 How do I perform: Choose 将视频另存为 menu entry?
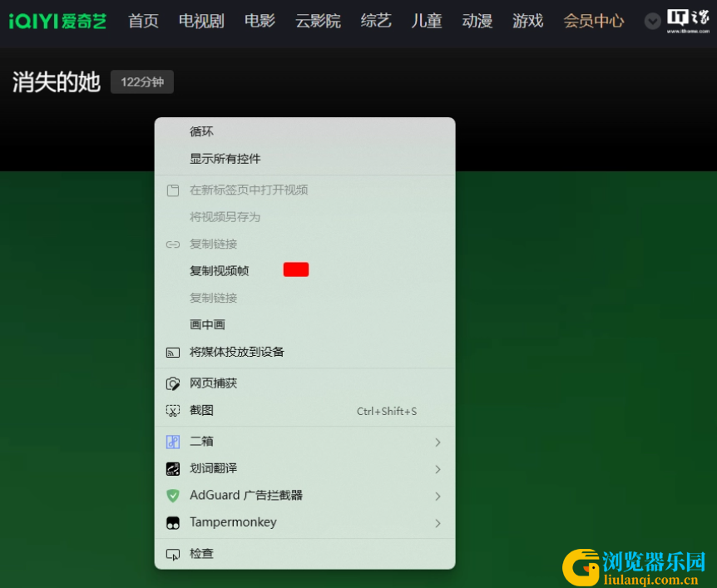[x=305, y=217]
